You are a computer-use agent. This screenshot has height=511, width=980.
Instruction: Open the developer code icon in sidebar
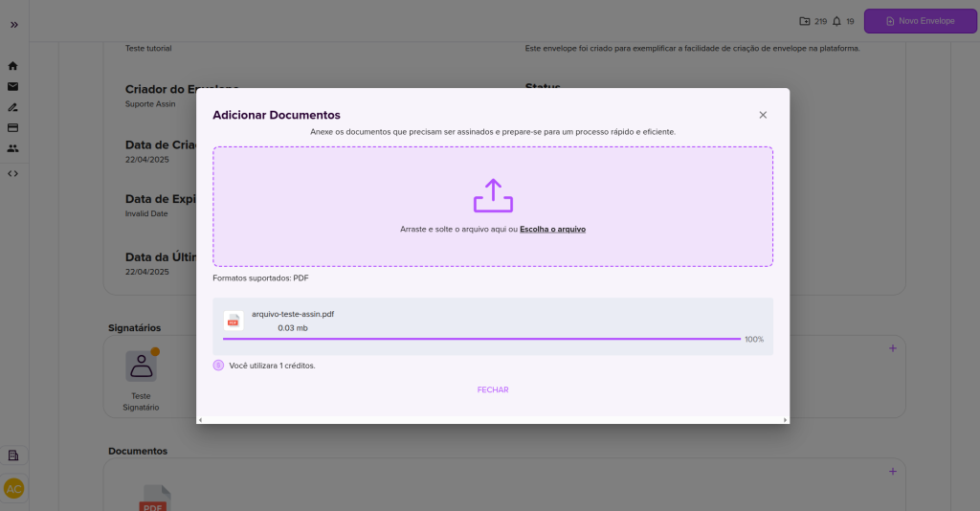(12, 173)
